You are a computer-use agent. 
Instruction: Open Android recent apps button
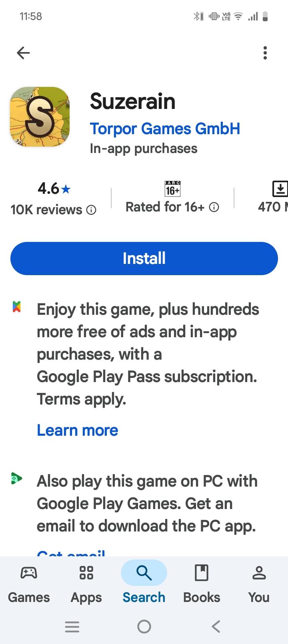(72, 626)
